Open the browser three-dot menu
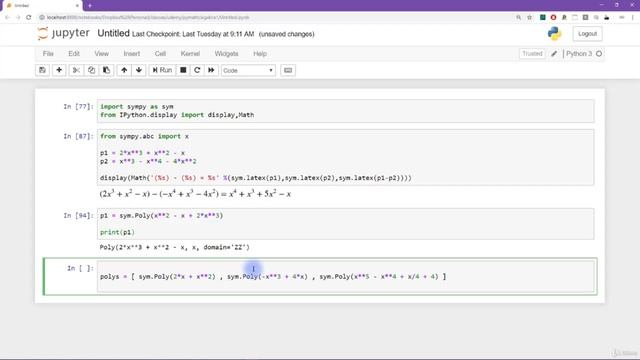 [633, 17]
